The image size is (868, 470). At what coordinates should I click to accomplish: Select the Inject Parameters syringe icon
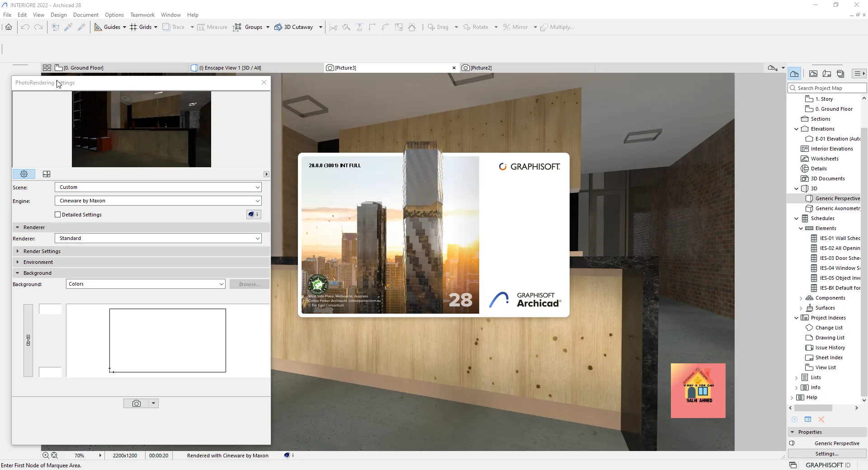coord(81,27)
